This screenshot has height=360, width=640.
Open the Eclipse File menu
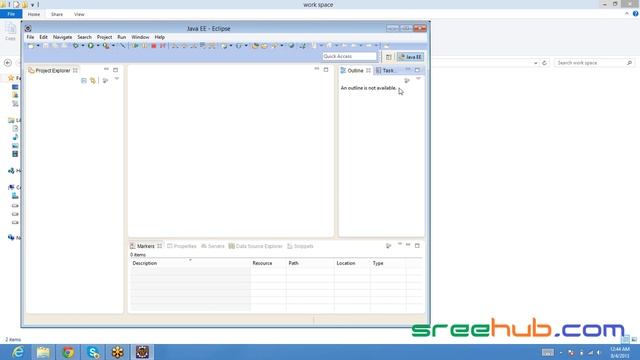pyautogui.click(x=30, y=37)
